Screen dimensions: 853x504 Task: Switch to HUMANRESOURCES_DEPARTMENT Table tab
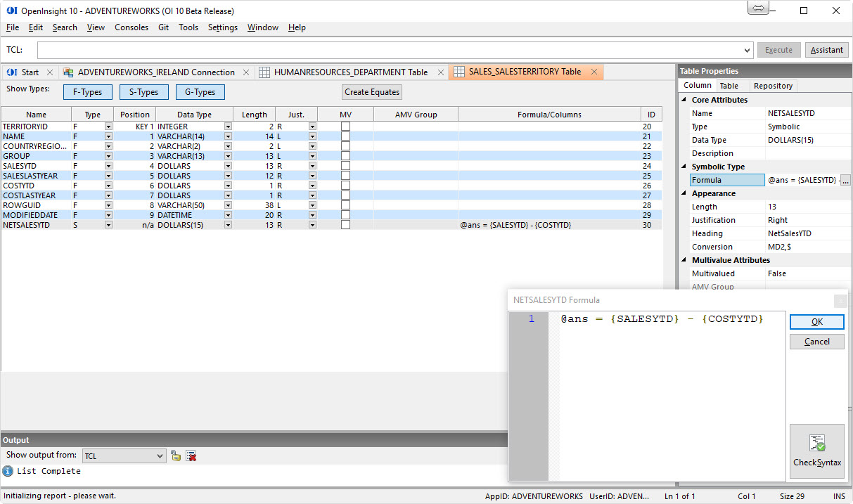click(x=350, y=72)
